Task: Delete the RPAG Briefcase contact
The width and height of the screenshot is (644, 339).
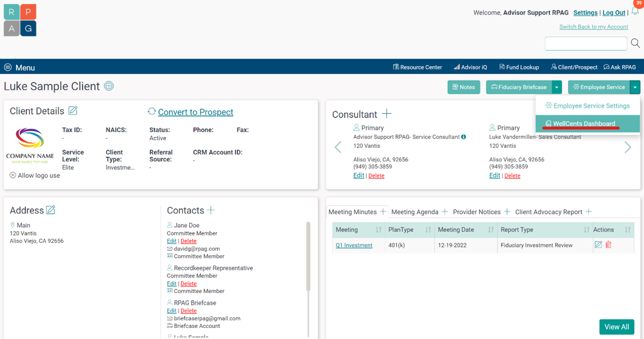Action: tap(188, 311)
